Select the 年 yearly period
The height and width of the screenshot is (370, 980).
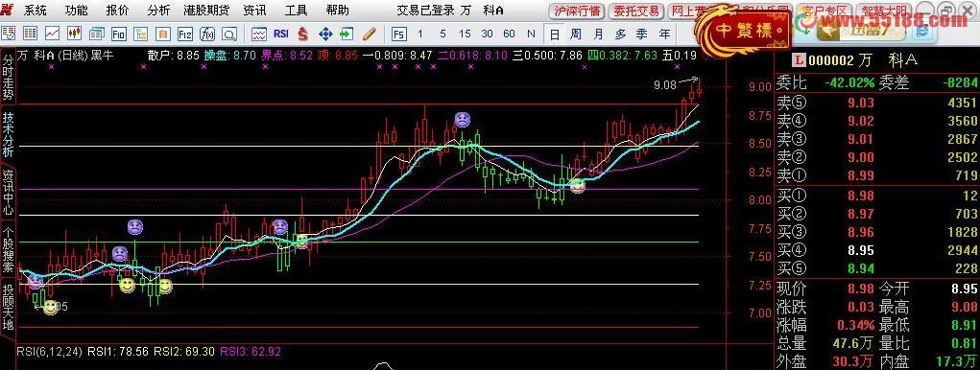point(664,34)
